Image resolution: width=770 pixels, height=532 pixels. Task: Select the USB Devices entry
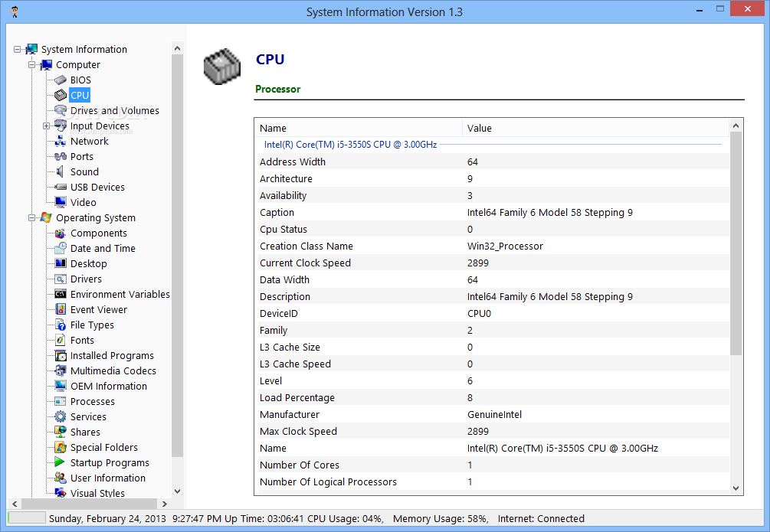click(x=97, y=187)
